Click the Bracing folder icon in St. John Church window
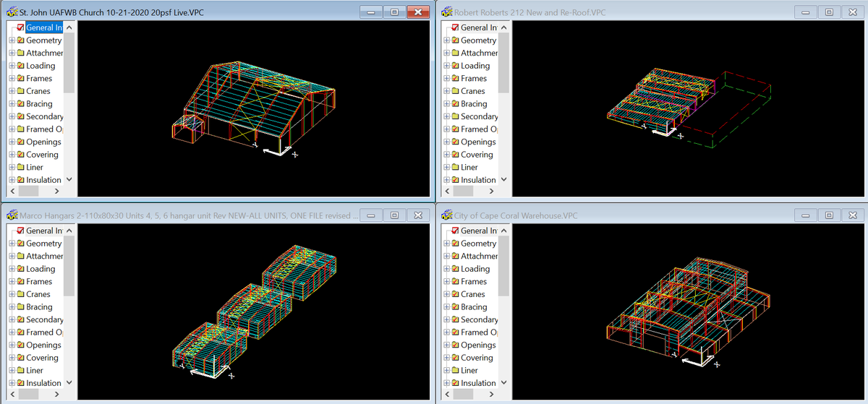Viewport: 868px width, 404px height. tap(21, 104)
